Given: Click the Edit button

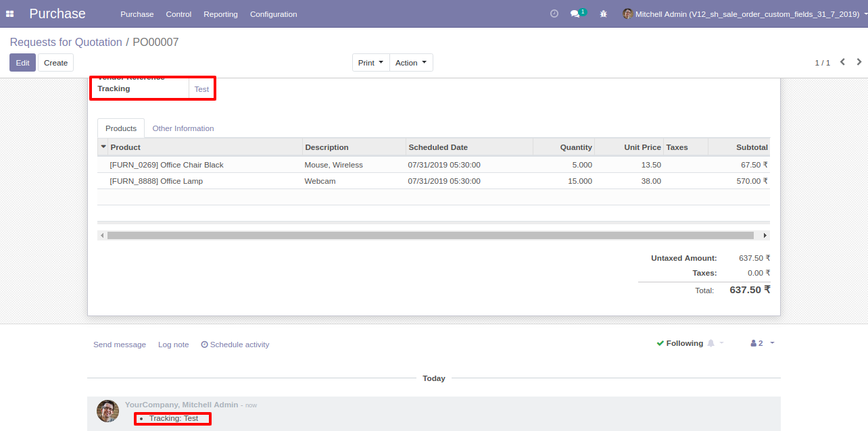Looking at the screenshot, I should (22, 63).
